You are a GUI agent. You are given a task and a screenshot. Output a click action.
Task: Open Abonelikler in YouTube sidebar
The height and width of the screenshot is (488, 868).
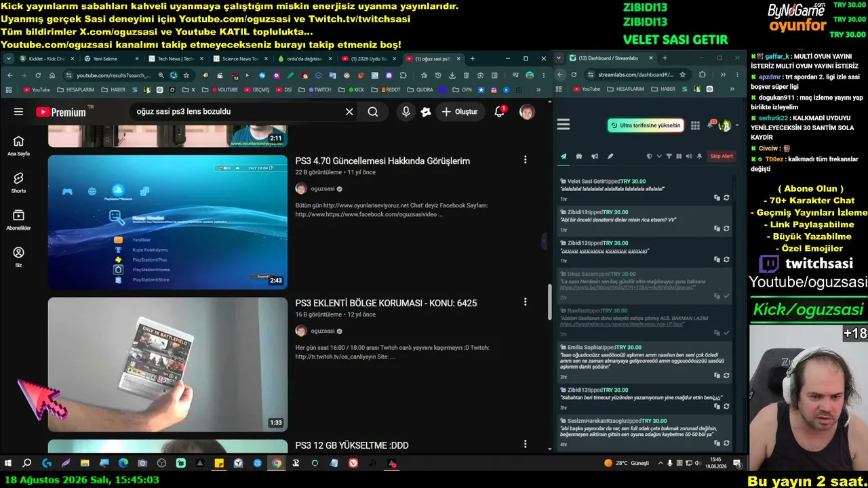pos(18,220)
